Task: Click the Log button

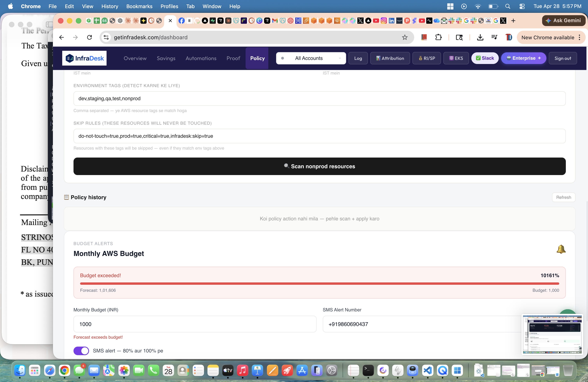Action: [x=358, y=58]
